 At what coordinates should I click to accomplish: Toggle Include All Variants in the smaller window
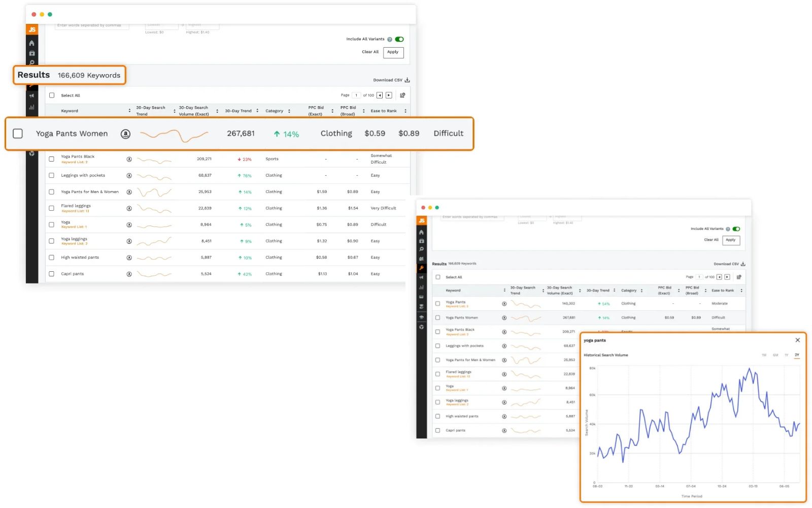[x=736, y=229]
